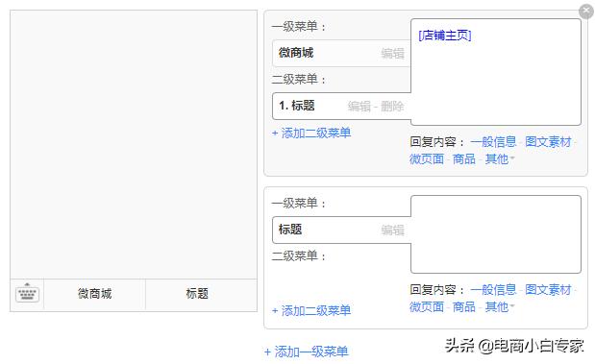Open 微商城 menu in phone preview
The width and height of the screenshot is (595, 364).
94,294
